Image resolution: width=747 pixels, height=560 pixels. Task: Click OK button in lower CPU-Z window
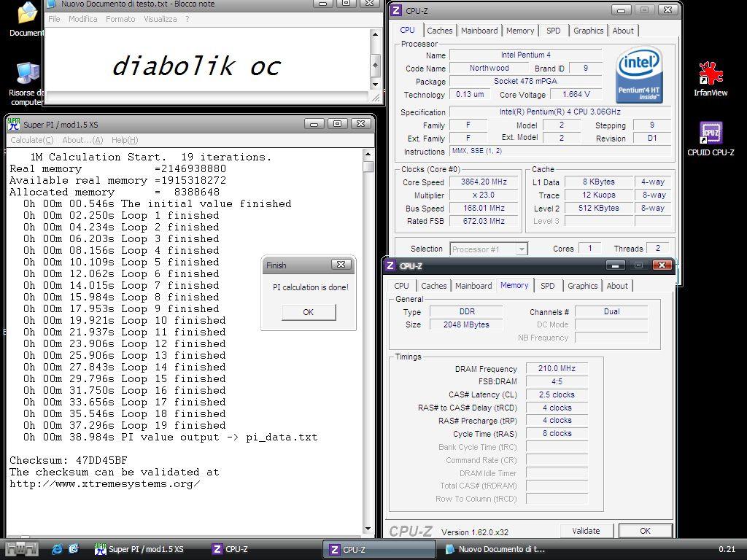click(645, 531)
